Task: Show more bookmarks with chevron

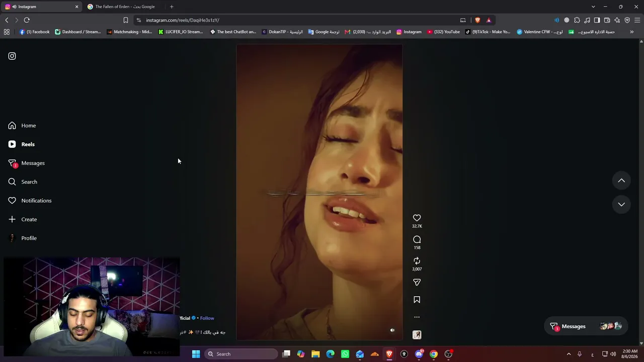Action: tap(632, 32)
